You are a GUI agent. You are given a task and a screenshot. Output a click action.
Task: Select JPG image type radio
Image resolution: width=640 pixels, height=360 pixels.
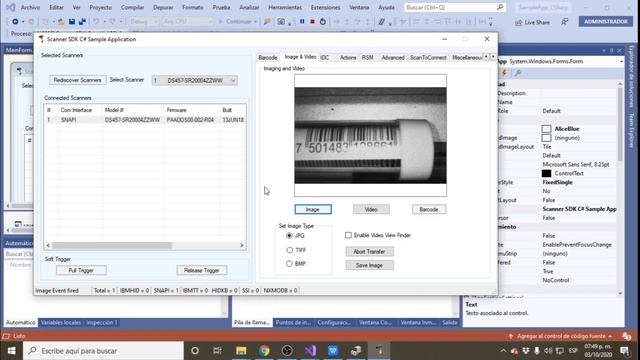coord(289,236)
